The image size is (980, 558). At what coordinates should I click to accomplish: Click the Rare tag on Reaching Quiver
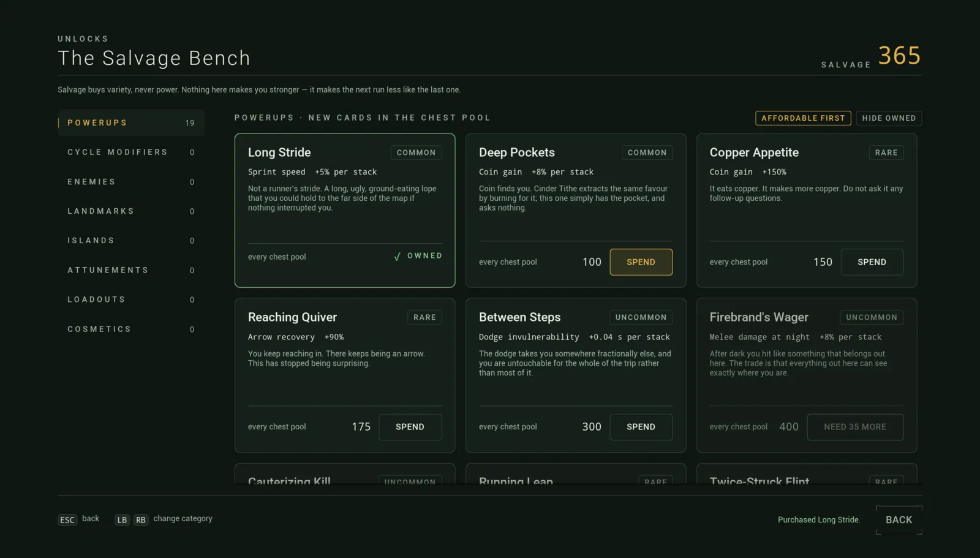pos(424,317)
